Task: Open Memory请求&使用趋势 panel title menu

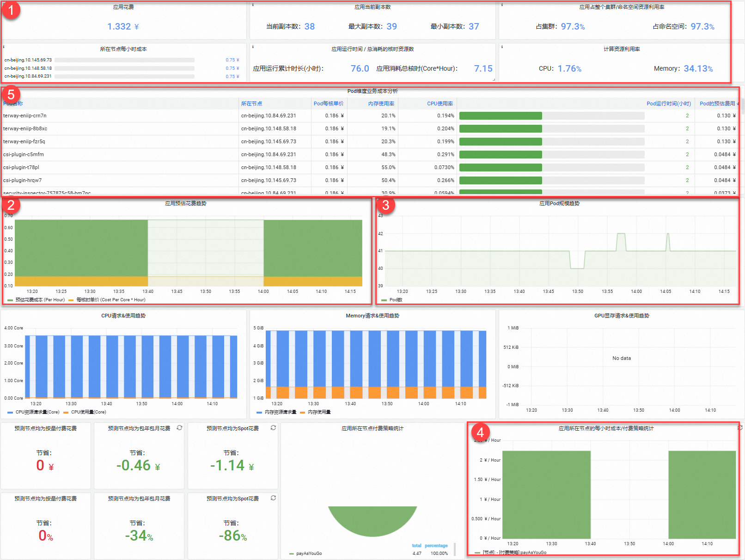Action: [372, 316]
